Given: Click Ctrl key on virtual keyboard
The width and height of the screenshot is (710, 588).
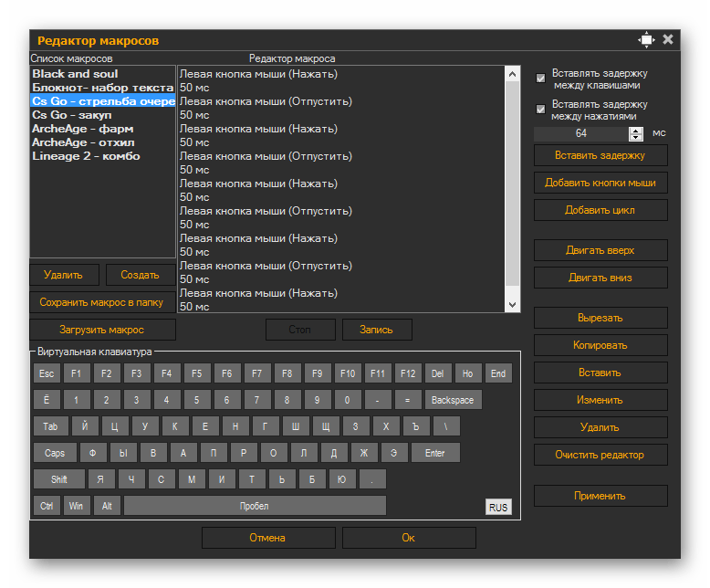Looking at the screenshot, I should pos(47,506).
